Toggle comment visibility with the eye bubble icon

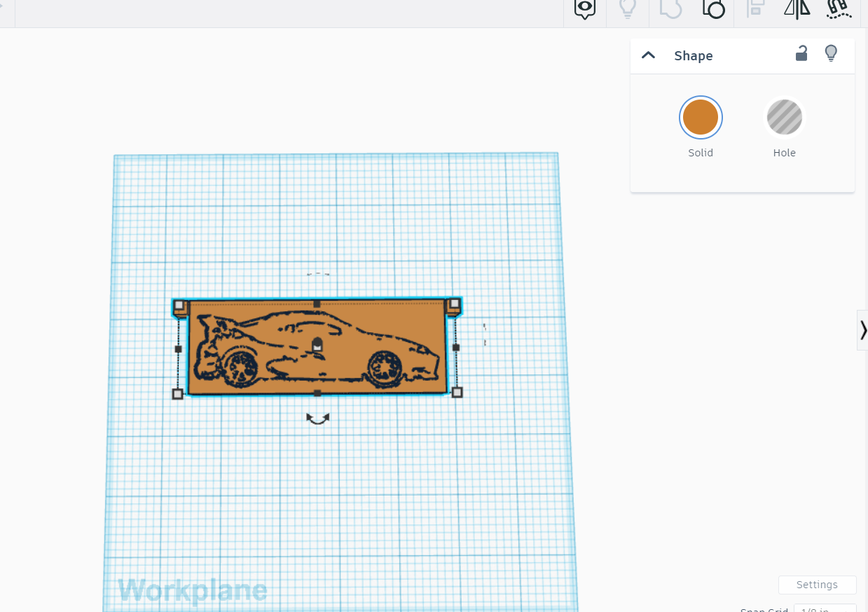(x=584, y=8)
